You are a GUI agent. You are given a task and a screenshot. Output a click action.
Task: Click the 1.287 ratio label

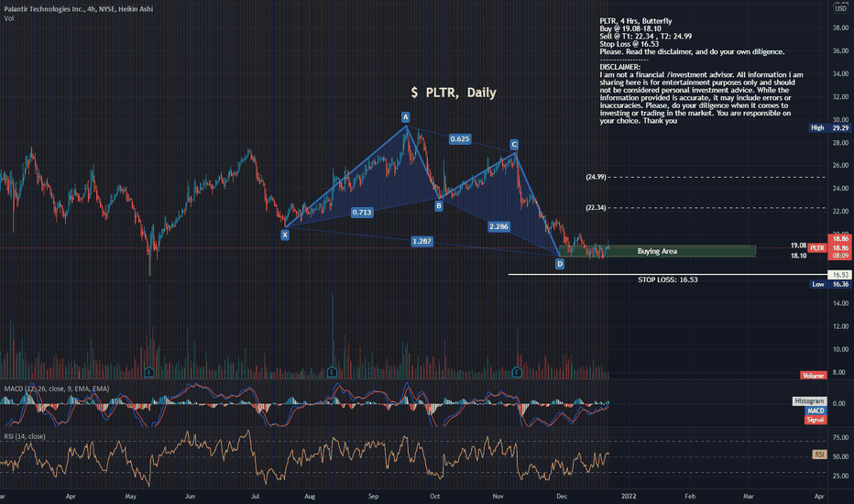422,241
